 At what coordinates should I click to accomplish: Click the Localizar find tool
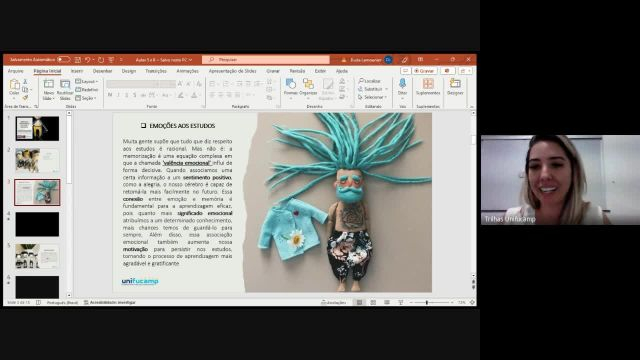coord(369,81)
